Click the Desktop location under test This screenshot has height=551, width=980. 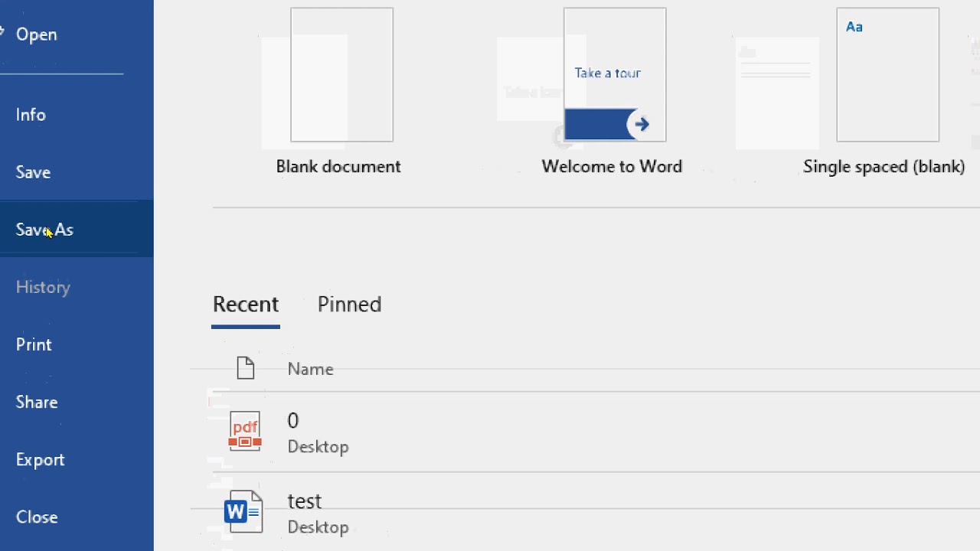[318, 527]
